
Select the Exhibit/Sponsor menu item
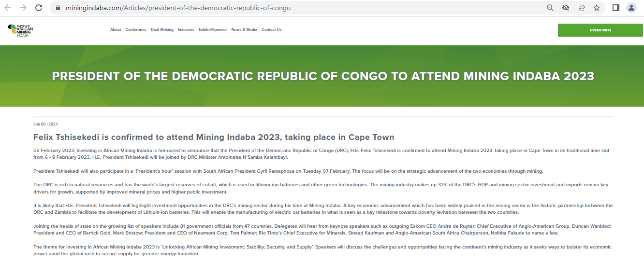click(213, 30)
